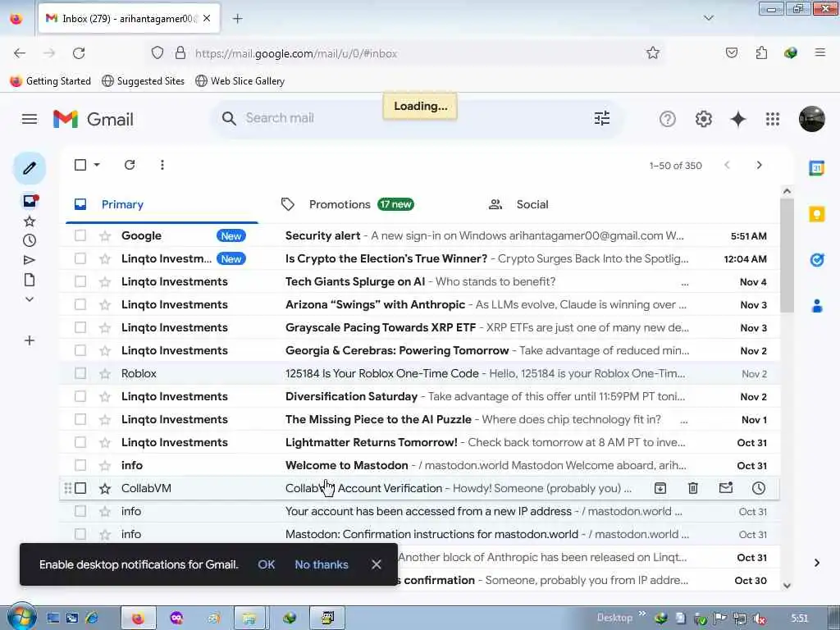
Task: Open the Google account avatar
Action: (x=811, y=119)
